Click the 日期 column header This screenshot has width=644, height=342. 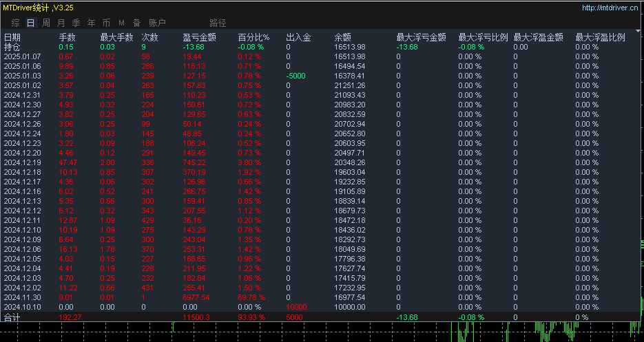(x=12, y=37)
